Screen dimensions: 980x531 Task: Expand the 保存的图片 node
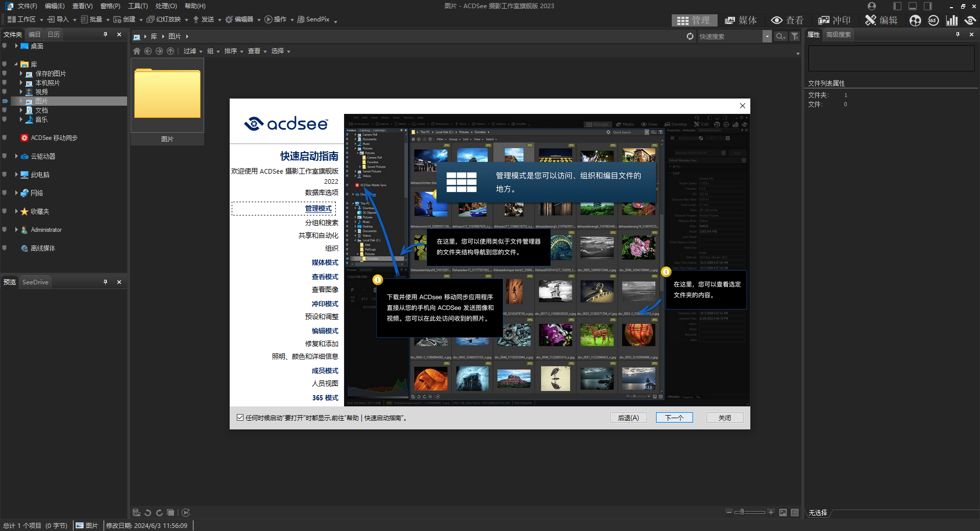(x=21, y=74)
